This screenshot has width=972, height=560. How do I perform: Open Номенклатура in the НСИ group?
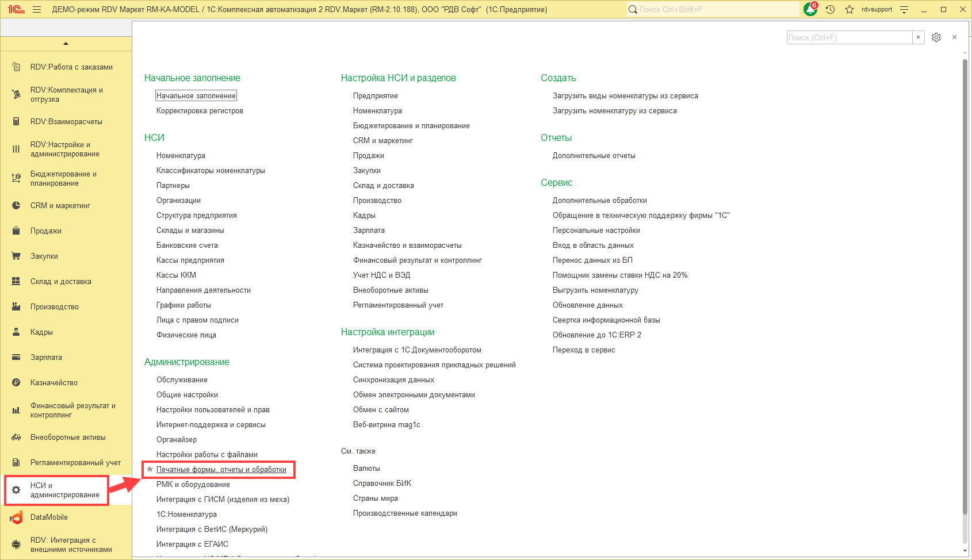181,156
